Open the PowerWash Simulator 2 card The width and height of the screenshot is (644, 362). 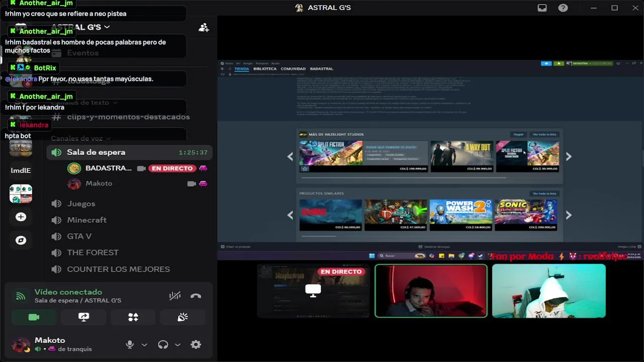pos(461,215)
